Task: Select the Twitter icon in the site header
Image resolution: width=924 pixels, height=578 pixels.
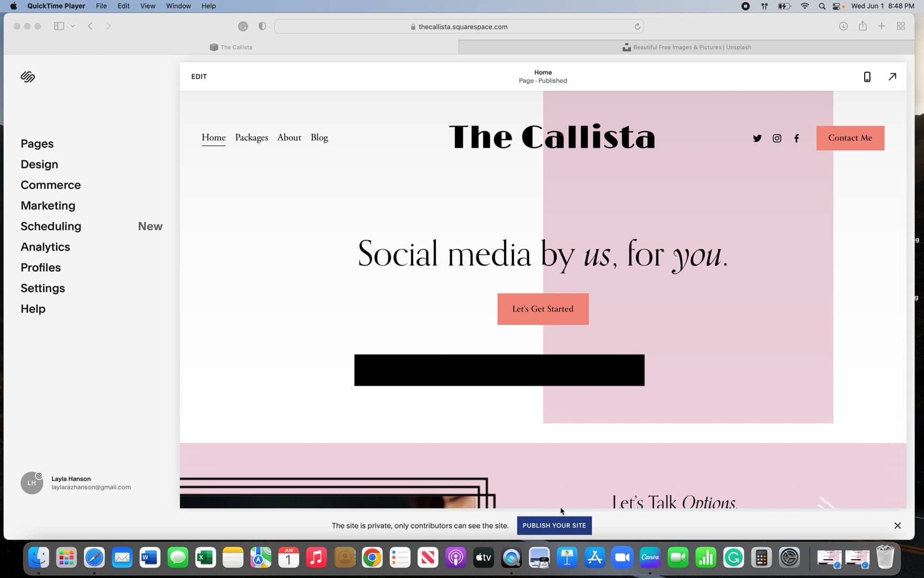Action: pos(757,138)
